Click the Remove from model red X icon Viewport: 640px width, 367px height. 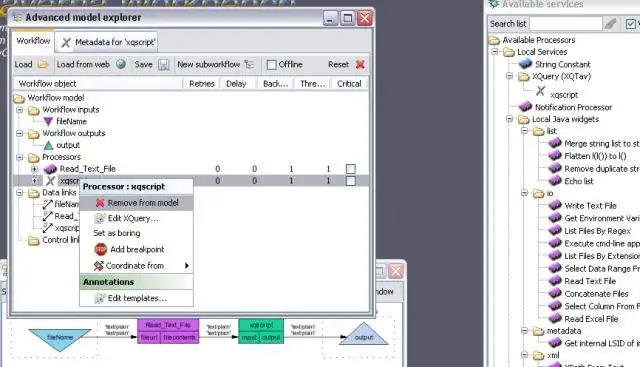(x=100, y=203)
